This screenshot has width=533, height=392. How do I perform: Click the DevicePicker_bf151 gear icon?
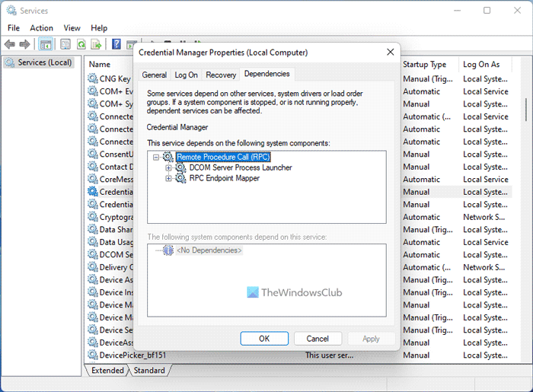click(93, 355)
